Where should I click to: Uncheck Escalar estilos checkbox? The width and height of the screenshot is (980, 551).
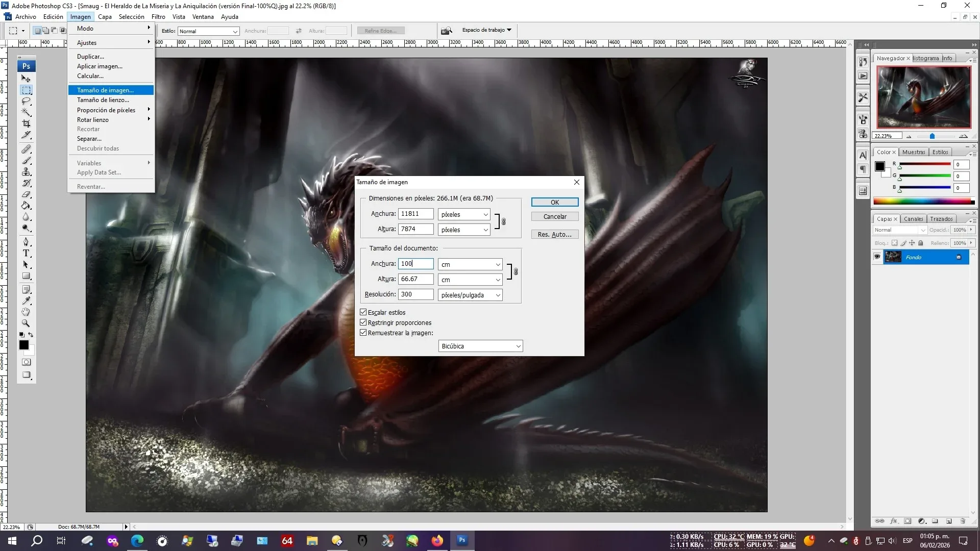coord(363,312)
